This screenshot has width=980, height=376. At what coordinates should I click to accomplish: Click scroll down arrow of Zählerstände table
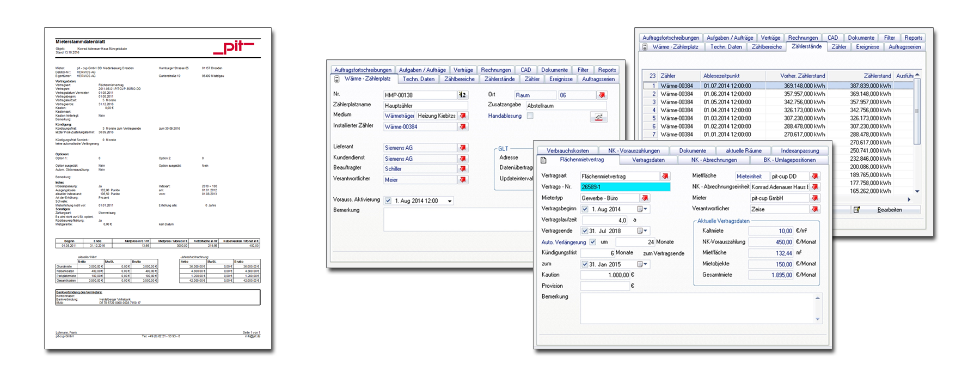coord(917,191)
